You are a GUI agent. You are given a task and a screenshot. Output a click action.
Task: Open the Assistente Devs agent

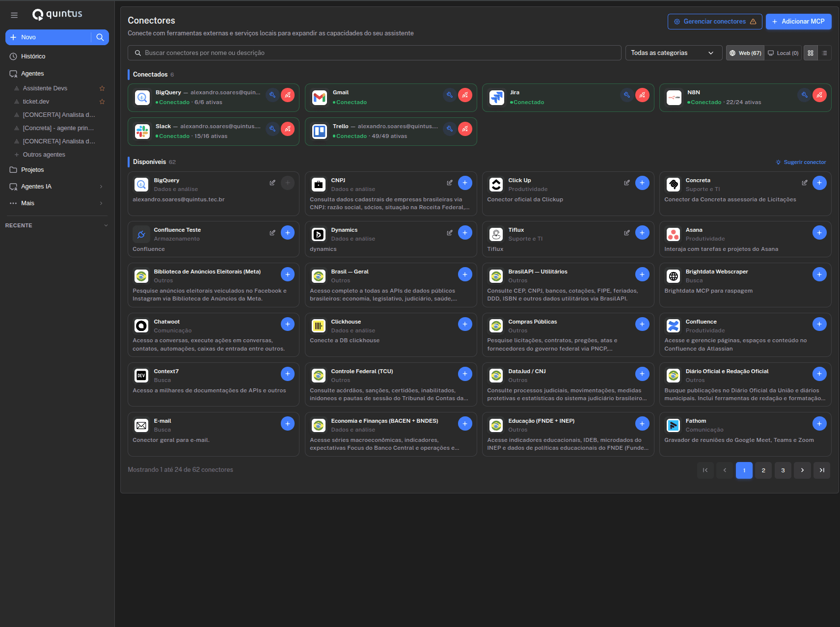(x=45, y=88)
